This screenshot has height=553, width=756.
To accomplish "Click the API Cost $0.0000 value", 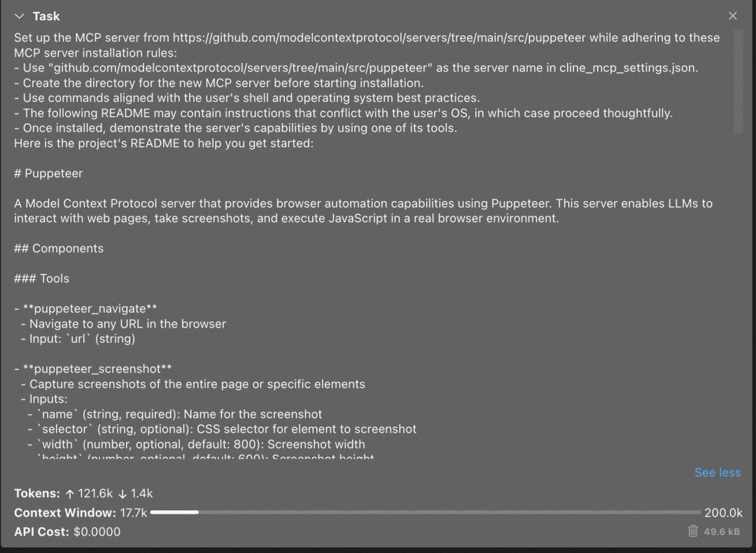I will [x=97, y=532].
